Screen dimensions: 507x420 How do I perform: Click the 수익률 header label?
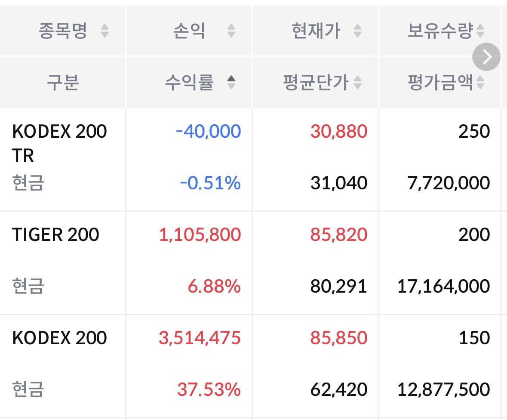[190, 82]
